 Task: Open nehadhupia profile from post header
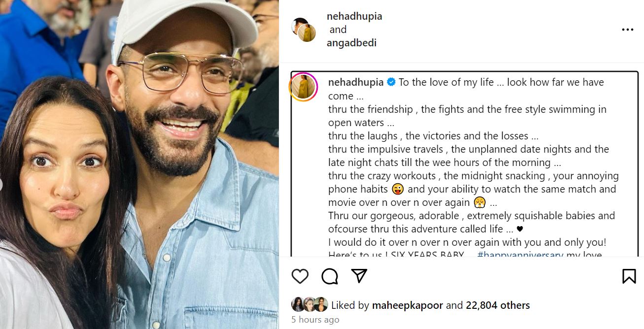click(x=354, y=16)
